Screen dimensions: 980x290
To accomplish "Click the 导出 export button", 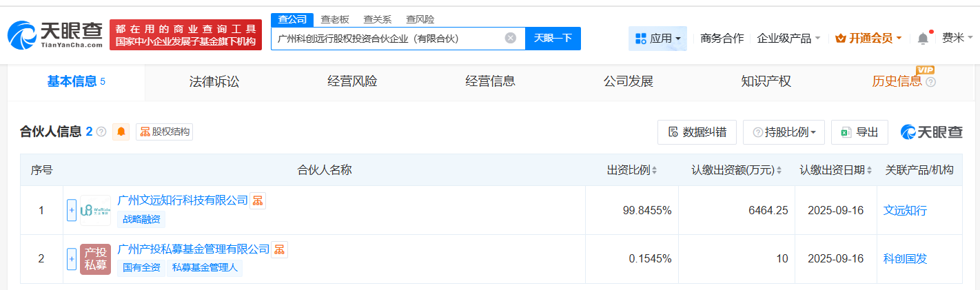I will click(x=859, y=132).
